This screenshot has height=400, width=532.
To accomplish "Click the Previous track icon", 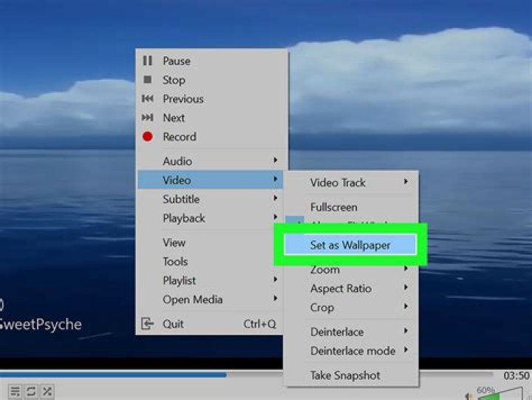I will 147,99.
